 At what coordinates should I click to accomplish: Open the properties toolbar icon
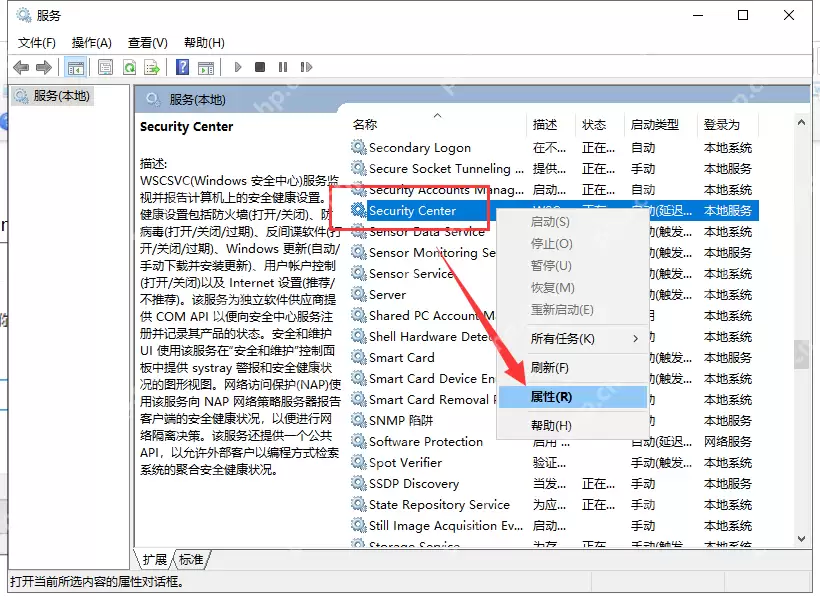[105, 67]
